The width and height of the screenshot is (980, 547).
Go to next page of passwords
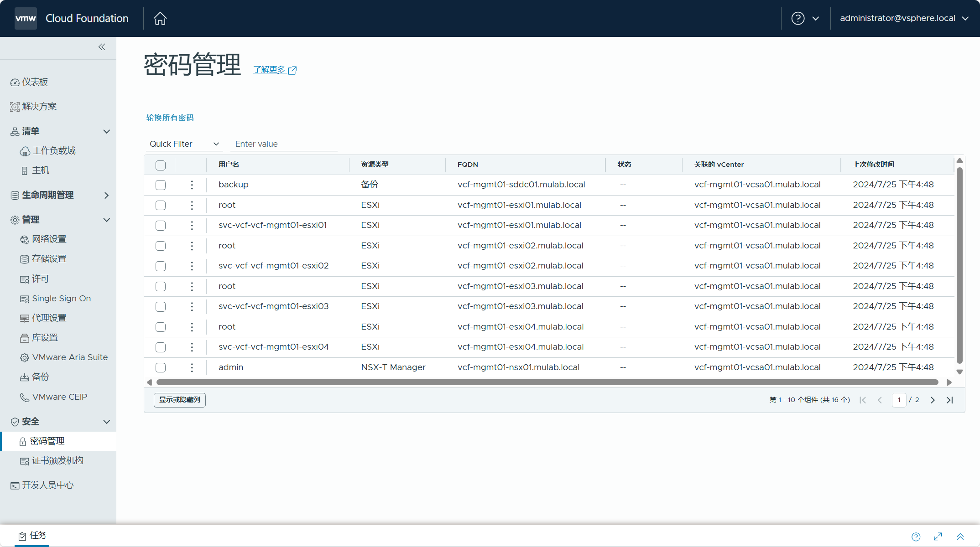(933, 400)
